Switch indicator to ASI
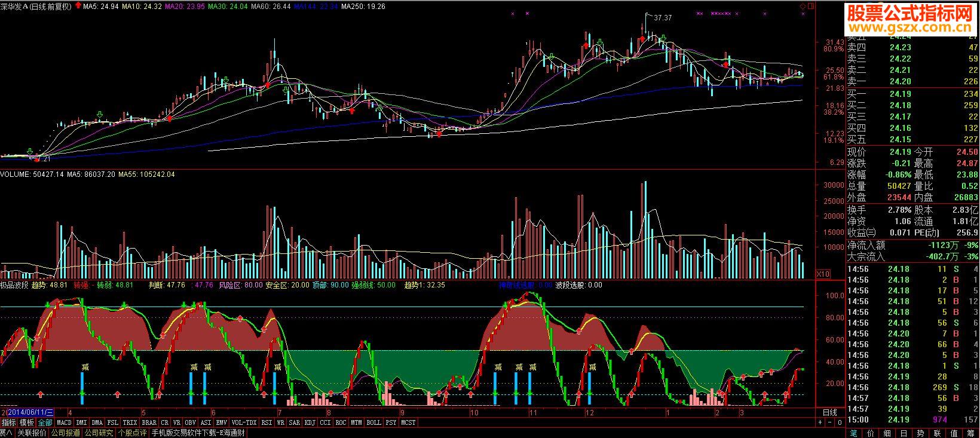 point(206,422)
